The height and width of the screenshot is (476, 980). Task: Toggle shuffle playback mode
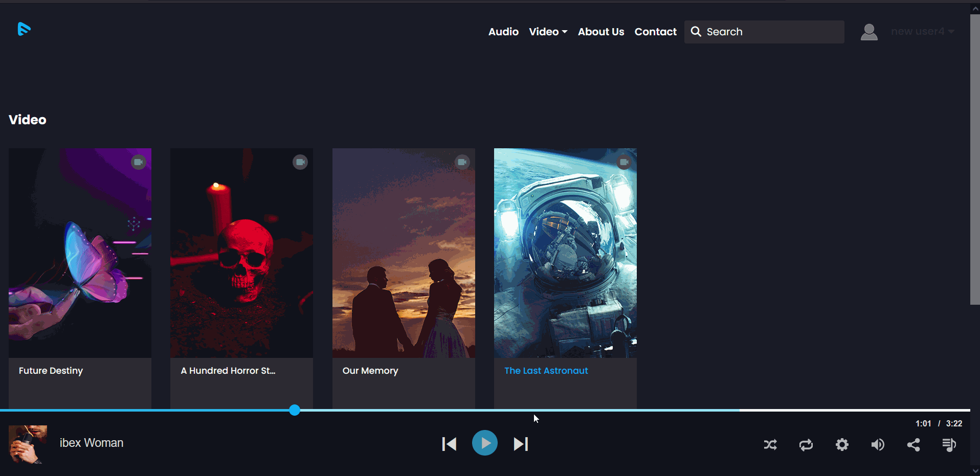[x=770, y=445]
